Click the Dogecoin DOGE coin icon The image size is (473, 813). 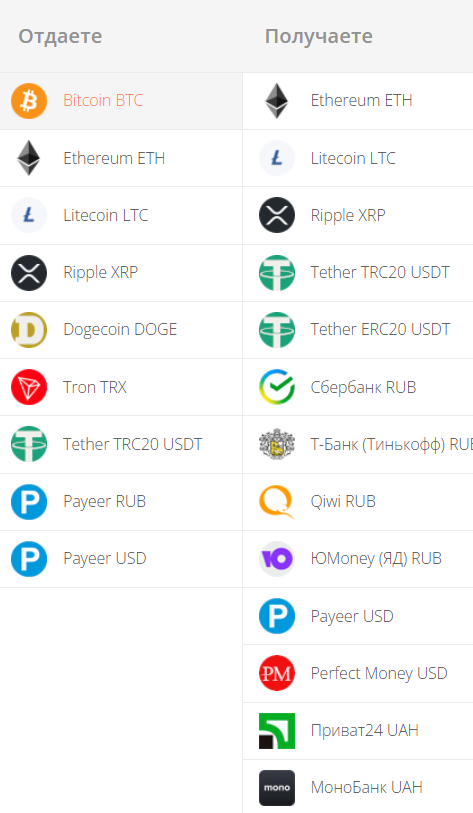pos(29,330)
